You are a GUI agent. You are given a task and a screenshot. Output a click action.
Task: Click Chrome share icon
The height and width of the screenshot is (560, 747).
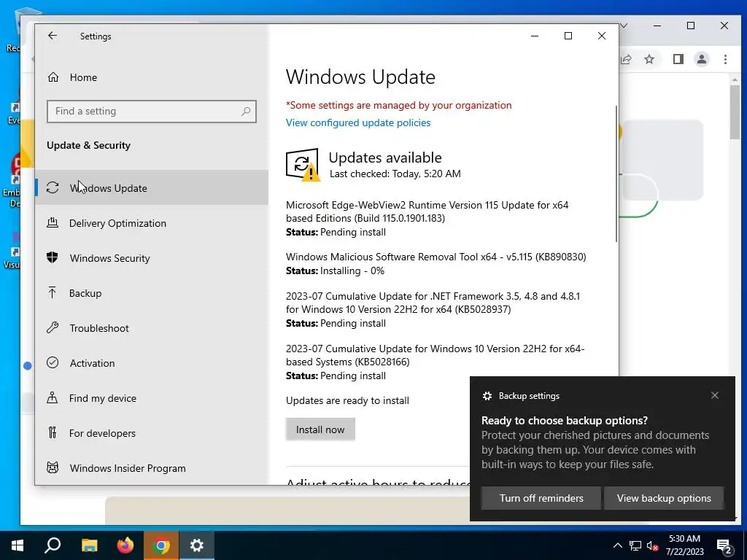pyautogui.click(x=625, y=59)
